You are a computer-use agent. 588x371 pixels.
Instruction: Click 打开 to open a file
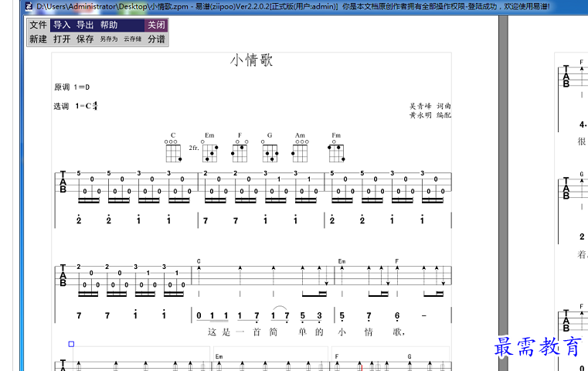[62, 39]
